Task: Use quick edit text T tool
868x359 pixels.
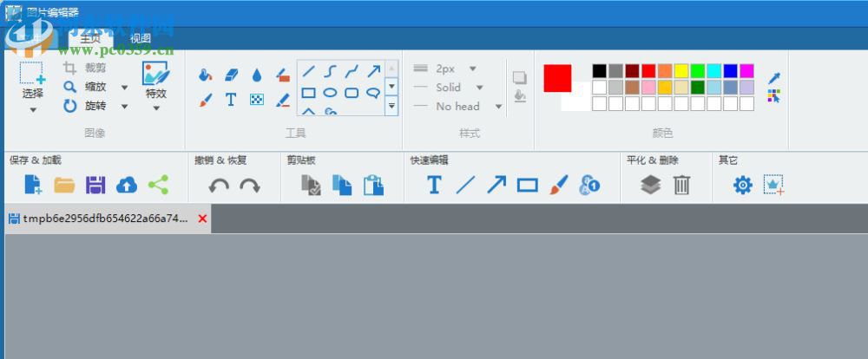Action: 434,185
